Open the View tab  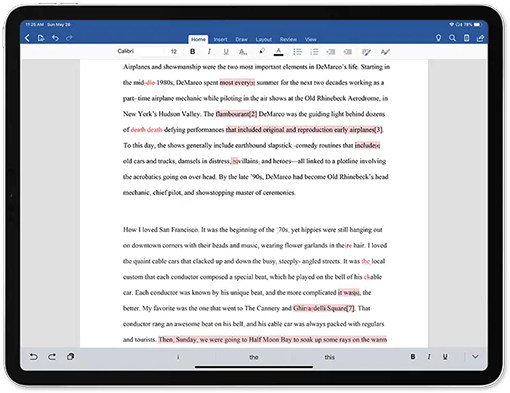310,39
